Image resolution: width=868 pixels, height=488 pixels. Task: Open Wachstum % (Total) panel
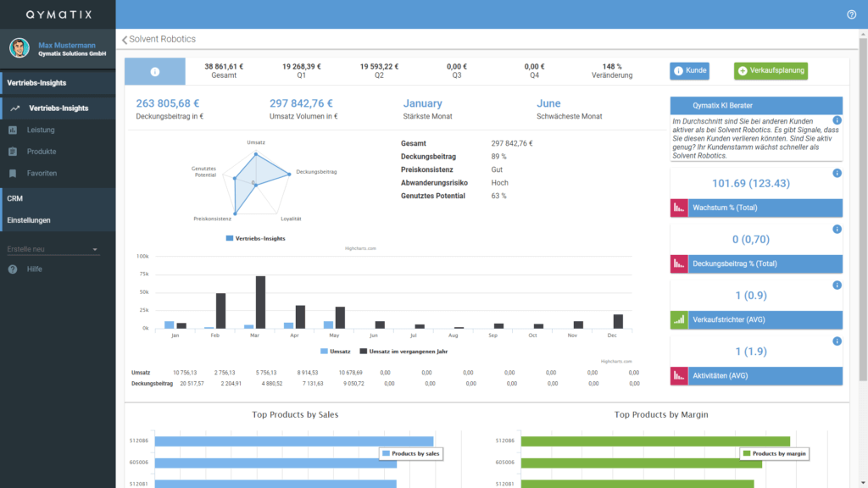click(x=756, y=208)
